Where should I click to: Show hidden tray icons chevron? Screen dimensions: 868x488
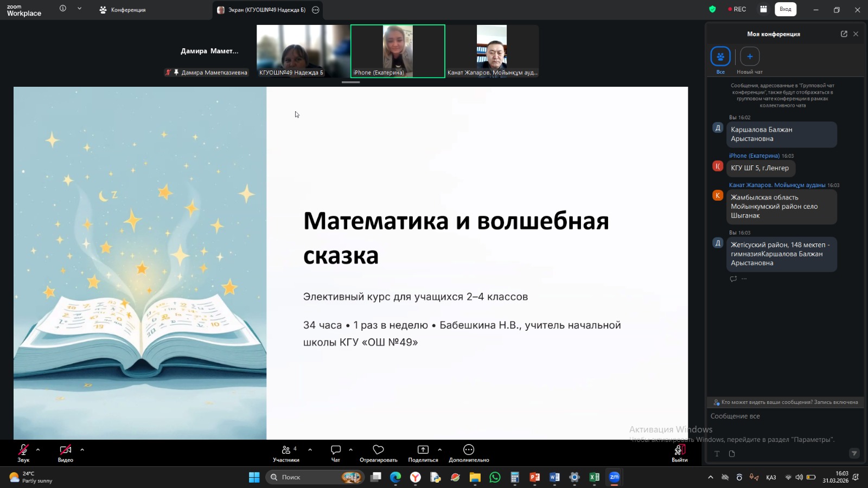click(x=711, y=477)
